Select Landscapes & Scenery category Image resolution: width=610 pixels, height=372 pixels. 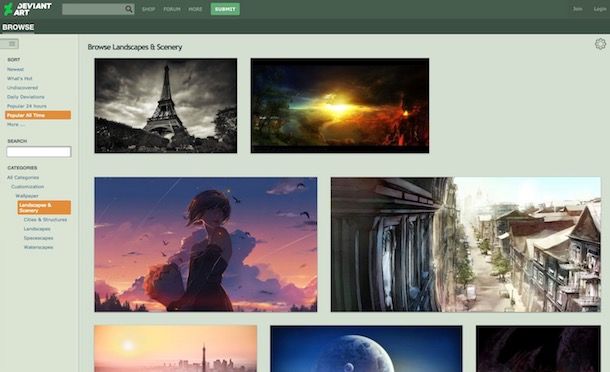click(x=44, y=207)
